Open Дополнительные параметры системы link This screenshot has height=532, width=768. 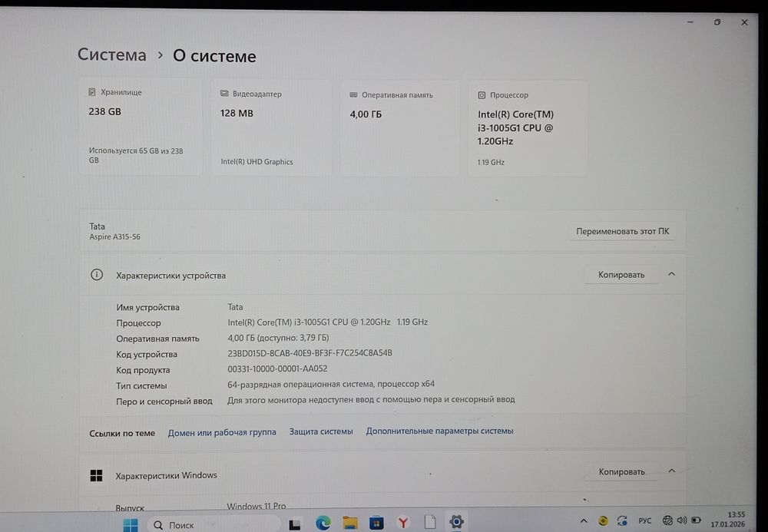tap(440, 431)
